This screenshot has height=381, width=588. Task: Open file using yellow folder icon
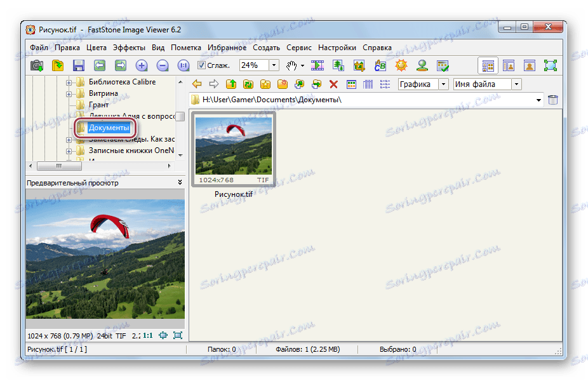coord(57,65)
